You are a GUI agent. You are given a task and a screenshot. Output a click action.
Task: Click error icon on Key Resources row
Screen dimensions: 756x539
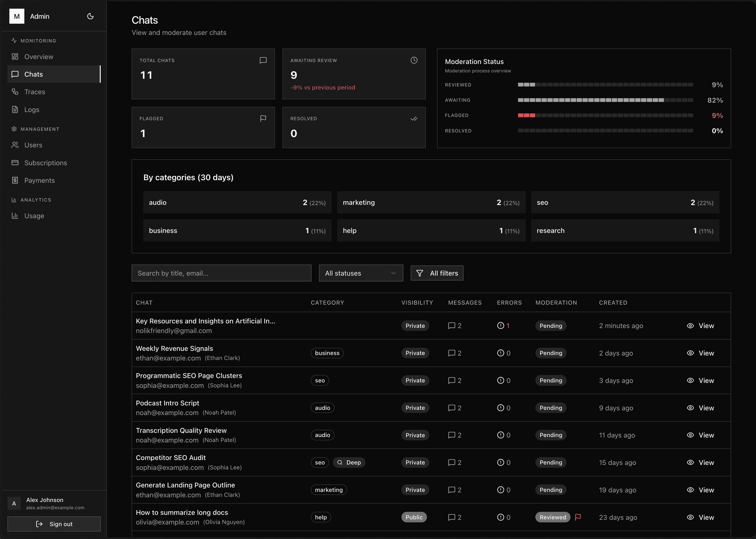coord(500,326)
